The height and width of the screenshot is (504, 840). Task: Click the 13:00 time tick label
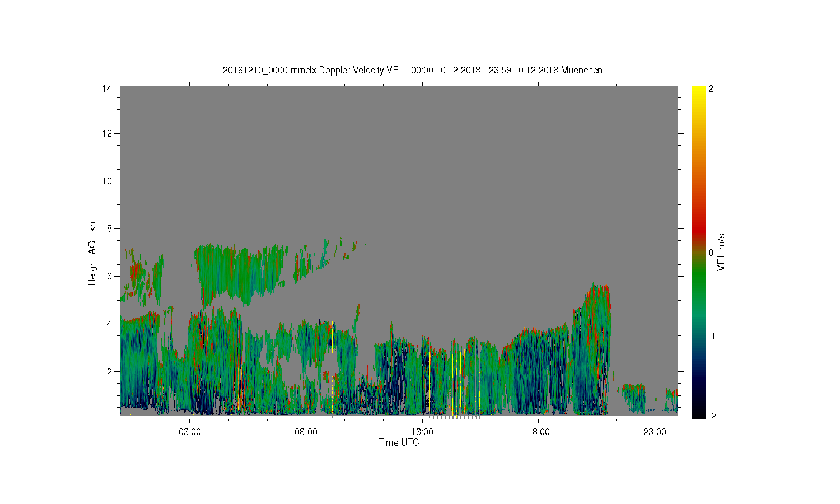(422, 432)
